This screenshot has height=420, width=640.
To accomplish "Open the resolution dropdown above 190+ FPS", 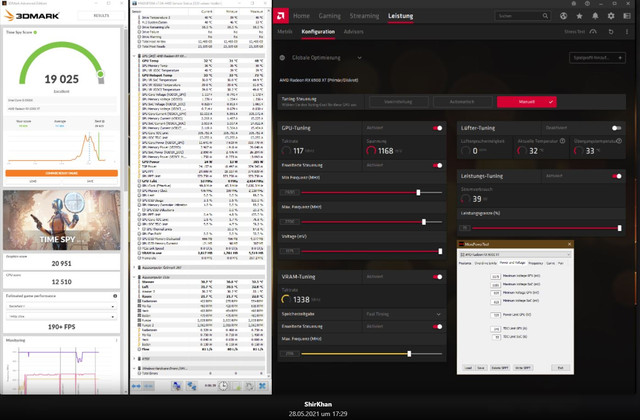I will [x=62, y=316].
